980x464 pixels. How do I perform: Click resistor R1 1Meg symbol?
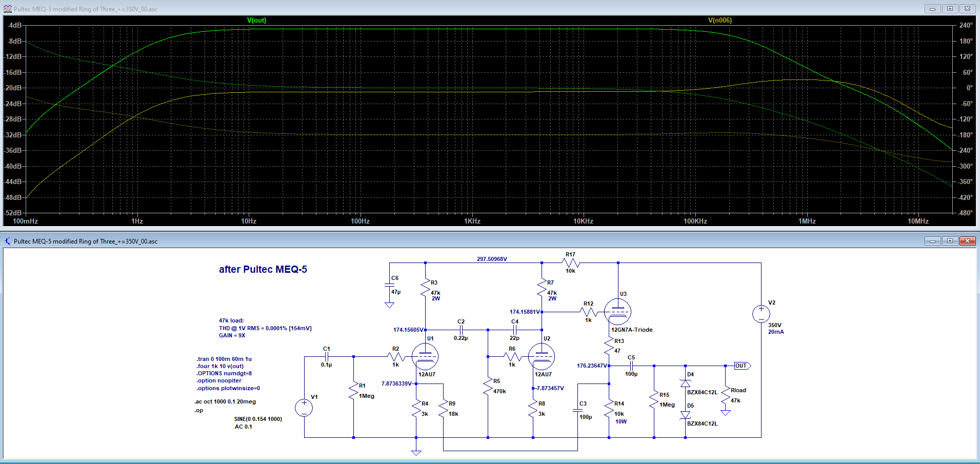pos(353,391)
